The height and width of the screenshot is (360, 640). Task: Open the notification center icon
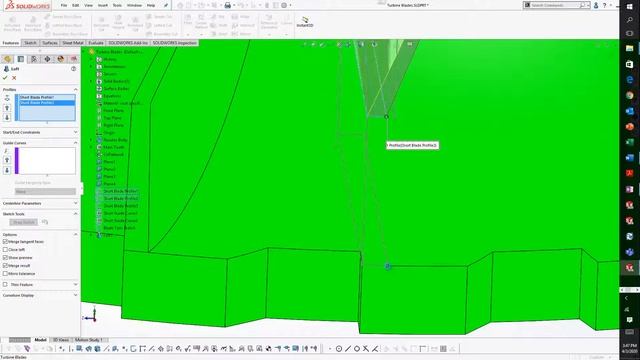(629, 320)
